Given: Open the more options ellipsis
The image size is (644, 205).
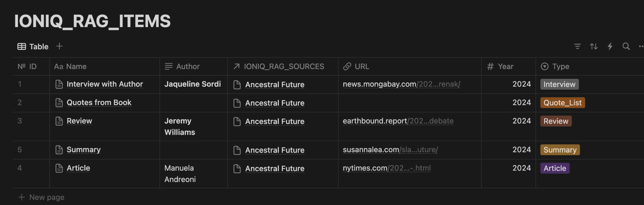Looking at the screenshot, I should pyautogui.click(x=641, y=46).
